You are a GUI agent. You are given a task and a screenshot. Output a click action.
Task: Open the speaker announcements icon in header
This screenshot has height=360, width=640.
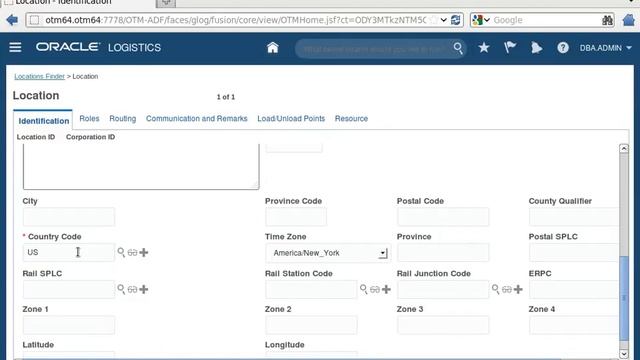(x=536, y=48)
